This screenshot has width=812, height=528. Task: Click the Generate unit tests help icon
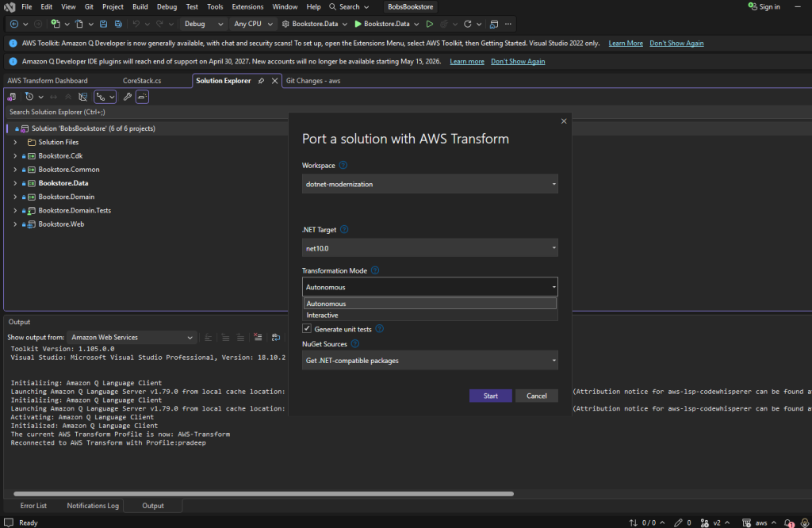click(x=379, y=329)
